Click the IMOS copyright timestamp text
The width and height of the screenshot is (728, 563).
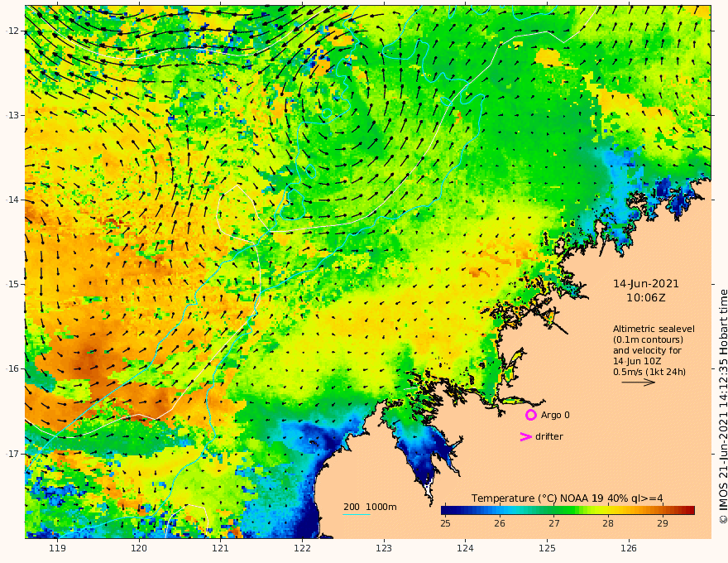[722, 407]
